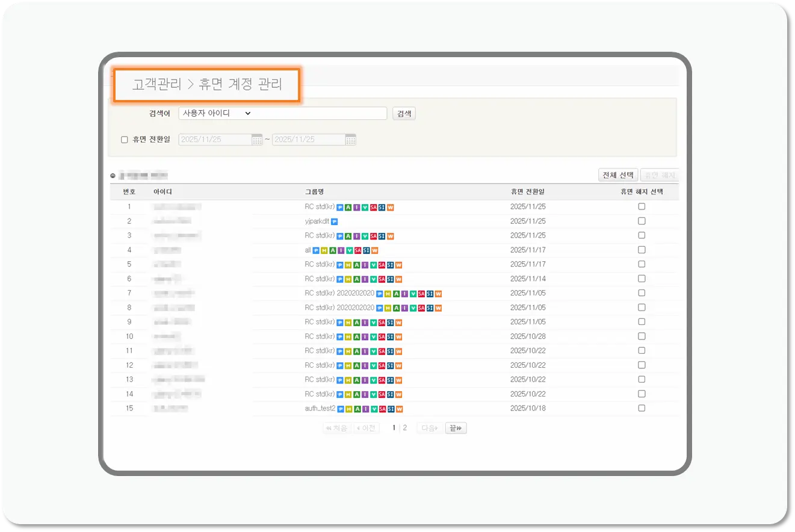Click the navy SI icon in row 1
The width and height of the screenshot is (795, 532).
(382, 206)
